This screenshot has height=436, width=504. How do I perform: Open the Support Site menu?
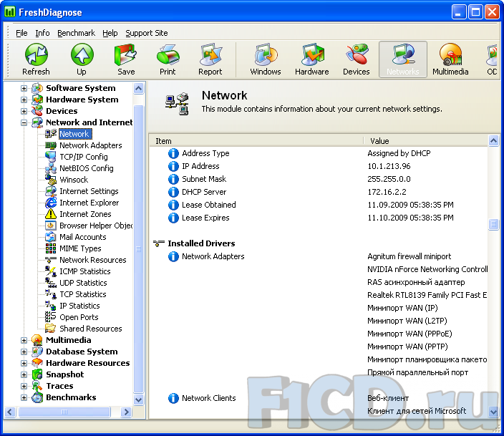coord(147,33)
